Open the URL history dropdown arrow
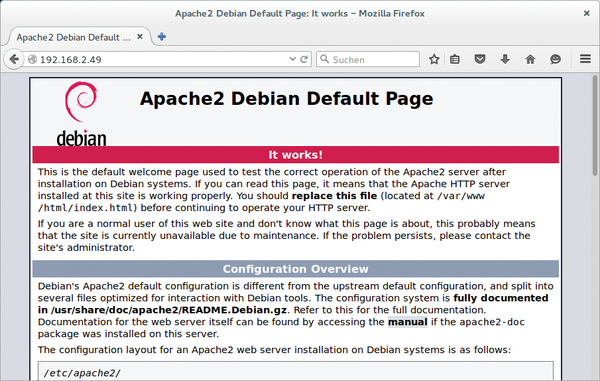The height and width of the screenshot is (381, 600). click(292, 59)
